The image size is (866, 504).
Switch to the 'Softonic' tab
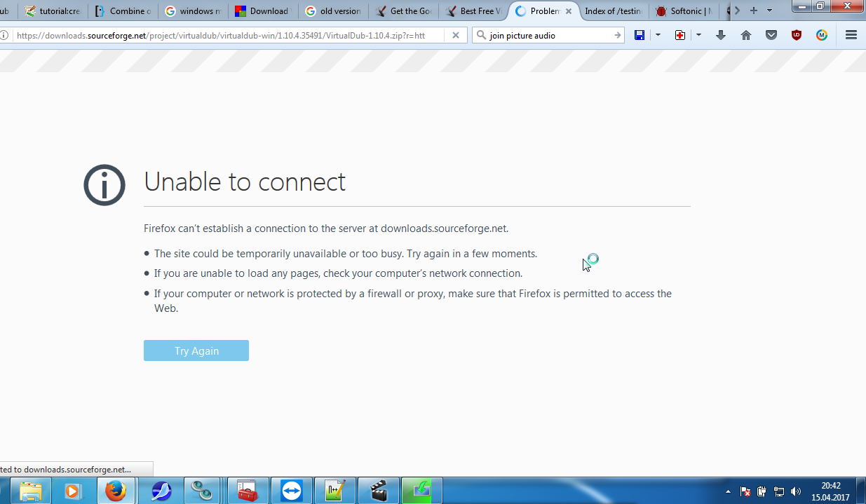tap(684, 11)
